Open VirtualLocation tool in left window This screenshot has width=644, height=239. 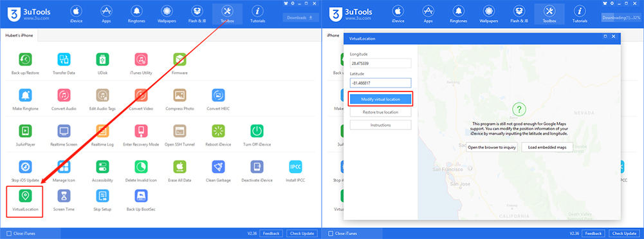pos(26,196)
